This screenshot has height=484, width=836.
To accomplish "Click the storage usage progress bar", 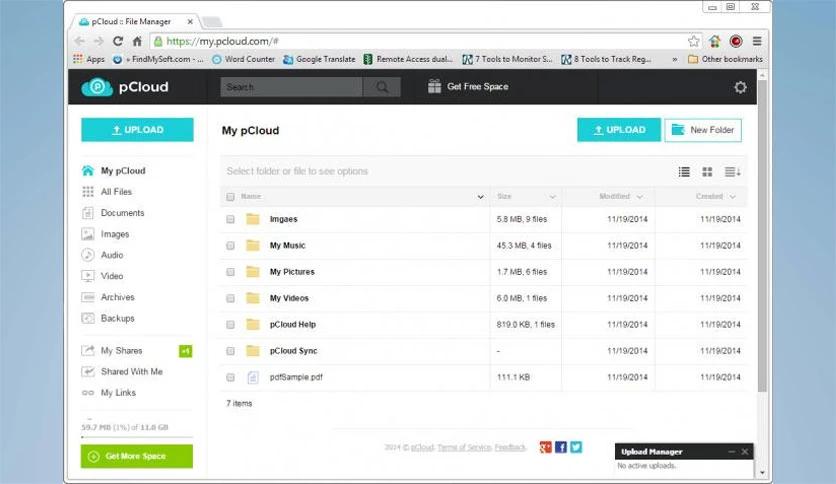I will 136,437.
